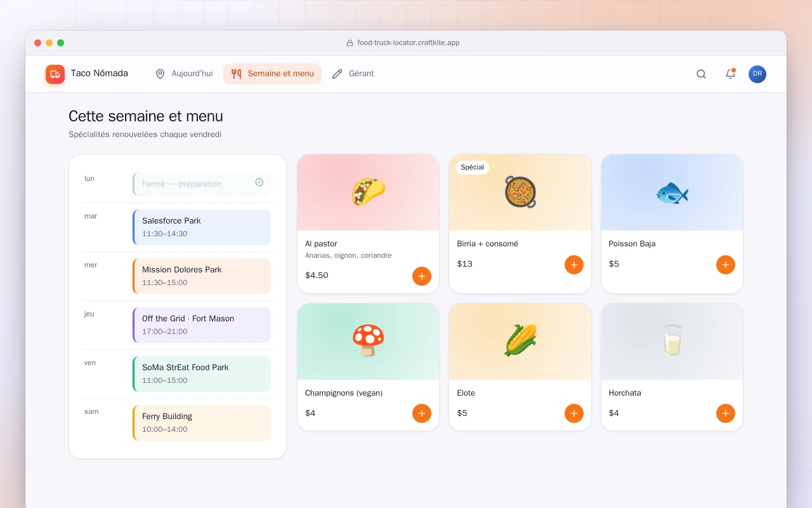Select the Semaine et menu tab
This screenshot has width=812, height=508.
click(x=272, y=74)
